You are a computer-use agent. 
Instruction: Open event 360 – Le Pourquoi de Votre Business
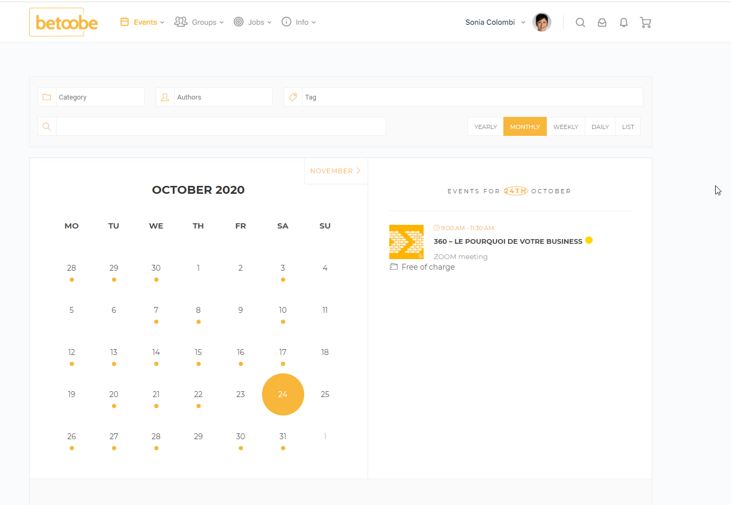[508, 241]
